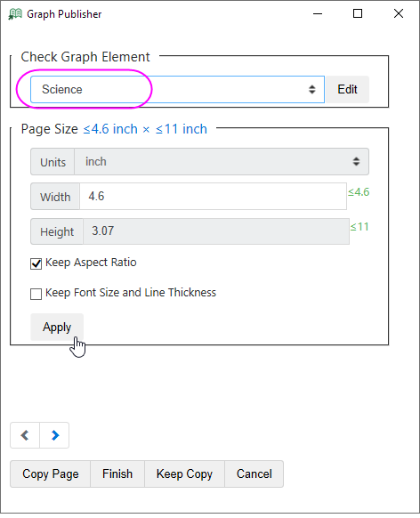This screenshot has height=518, width=420.
Task: Click the Height label
Action: pyautogui.click(x=57, y=231)
